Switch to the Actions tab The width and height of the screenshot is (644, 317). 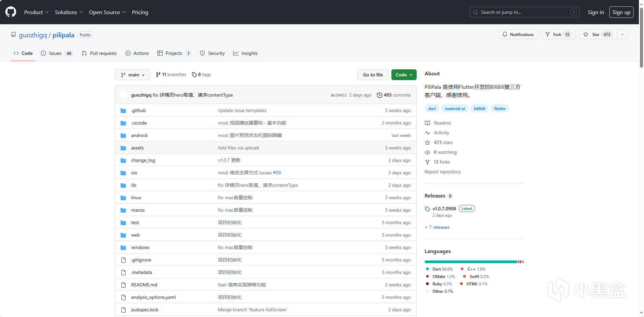click(137, 53)
